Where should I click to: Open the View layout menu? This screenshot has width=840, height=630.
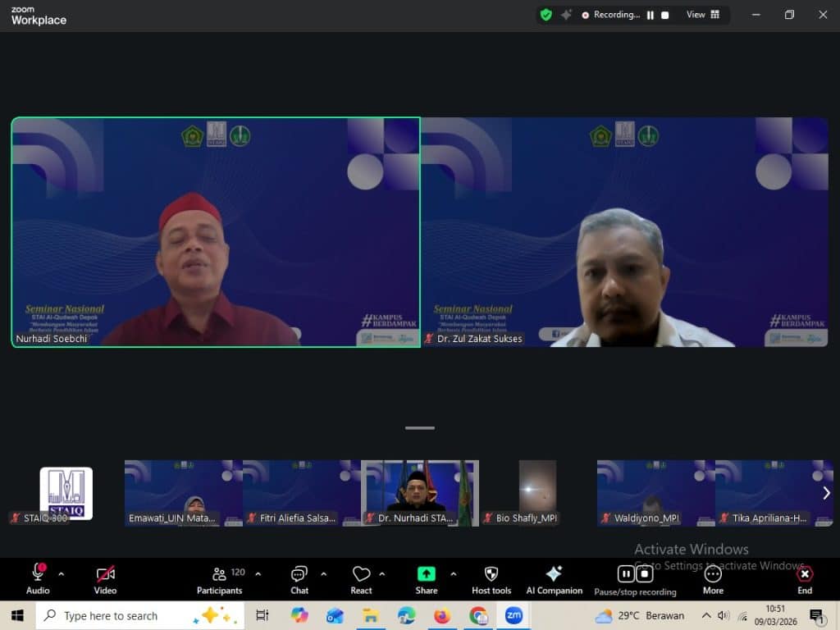click(703, 15)
